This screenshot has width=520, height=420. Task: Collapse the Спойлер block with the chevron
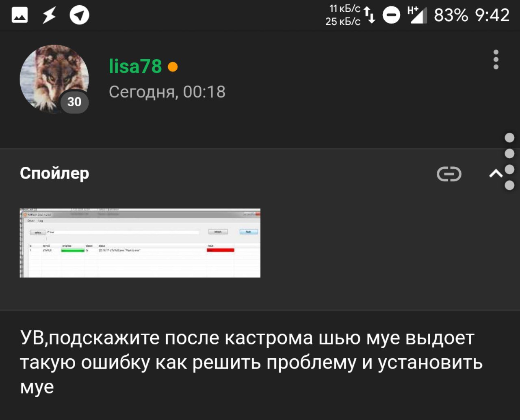click(496, 174)
